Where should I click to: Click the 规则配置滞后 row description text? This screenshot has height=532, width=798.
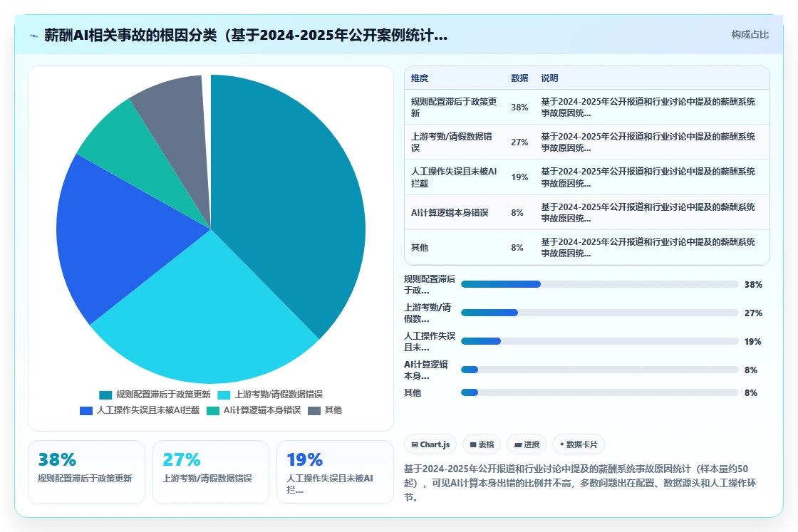coord(648,108)
